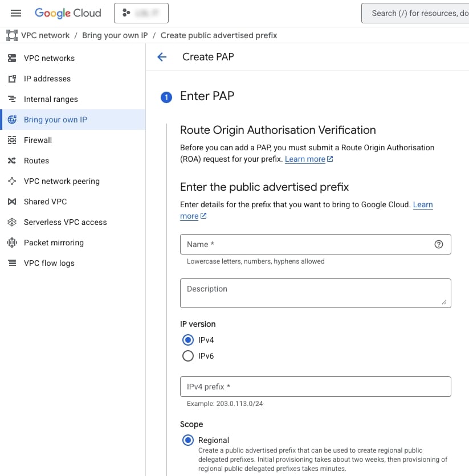Select the IPv4 radio button
This screenshot has width=469, height=476.
point(188,340)
